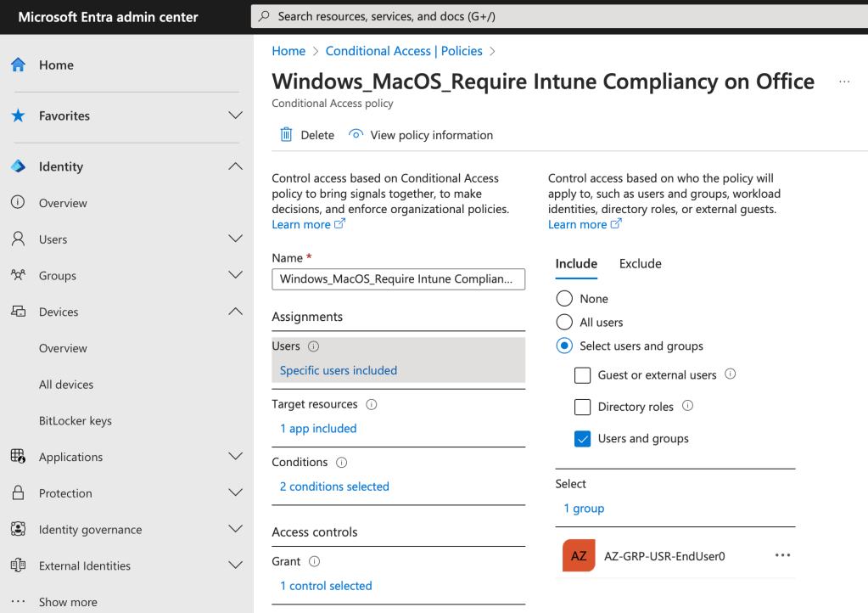Open the ellipsis menu for AZ-GRP-USR-EndUser0

point(782,556)
